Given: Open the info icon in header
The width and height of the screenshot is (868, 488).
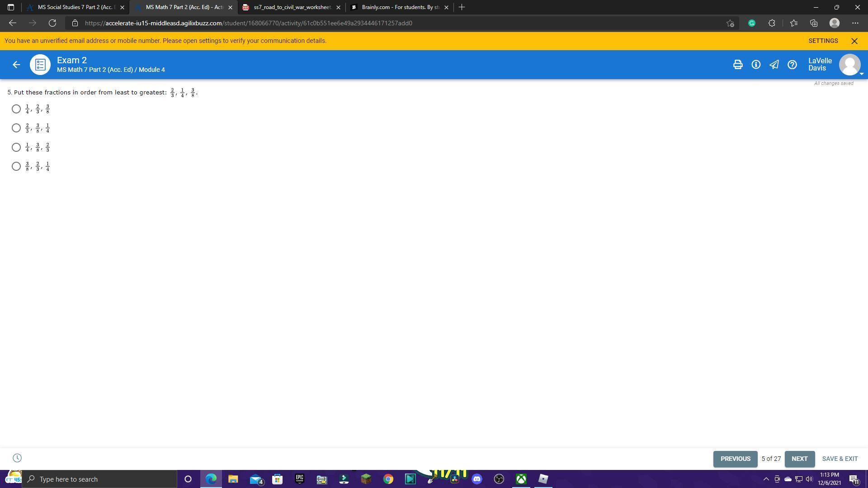Looking at the screenshot, I should point(756,65).
